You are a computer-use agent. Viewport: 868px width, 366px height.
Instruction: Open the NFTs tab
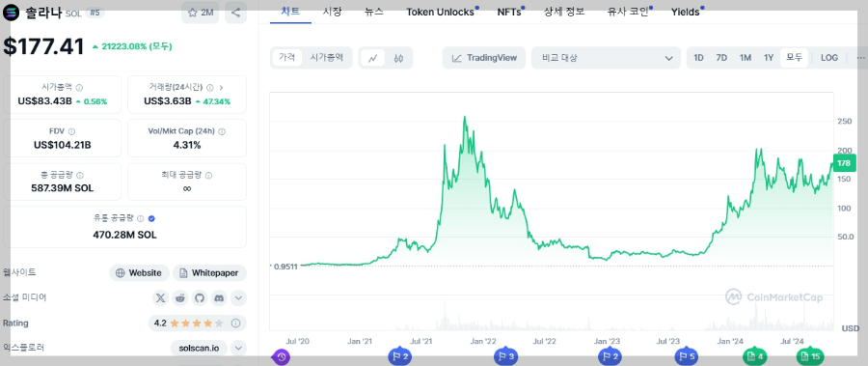pos(510,12)
